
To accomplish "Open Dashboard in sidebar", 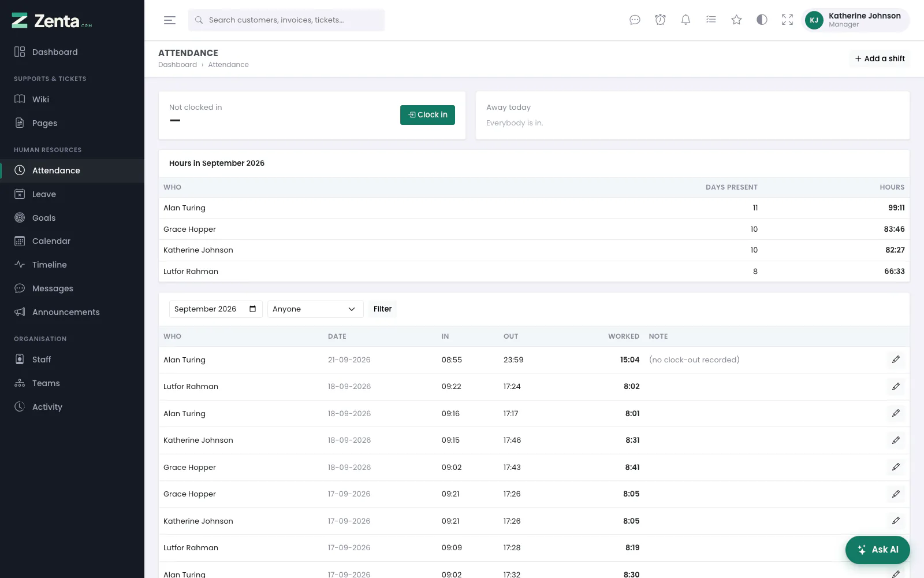I will pos(72,52).
